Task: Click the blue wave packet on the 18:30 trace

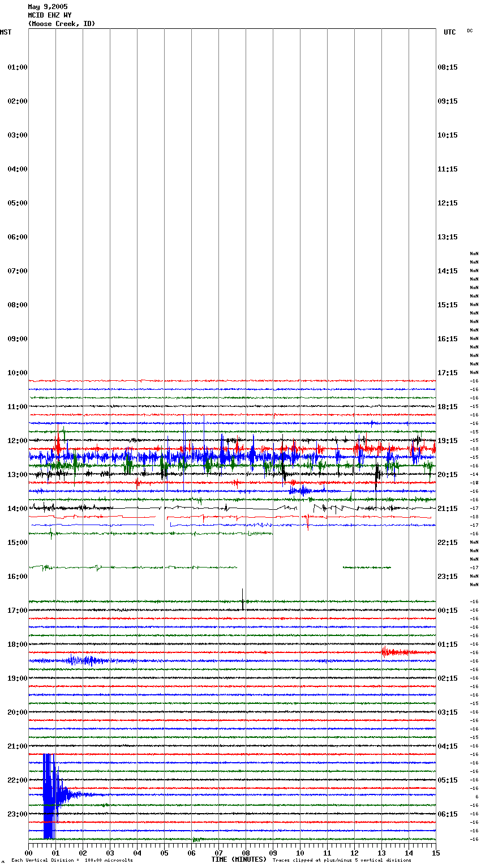Action: tap(85, 660)
